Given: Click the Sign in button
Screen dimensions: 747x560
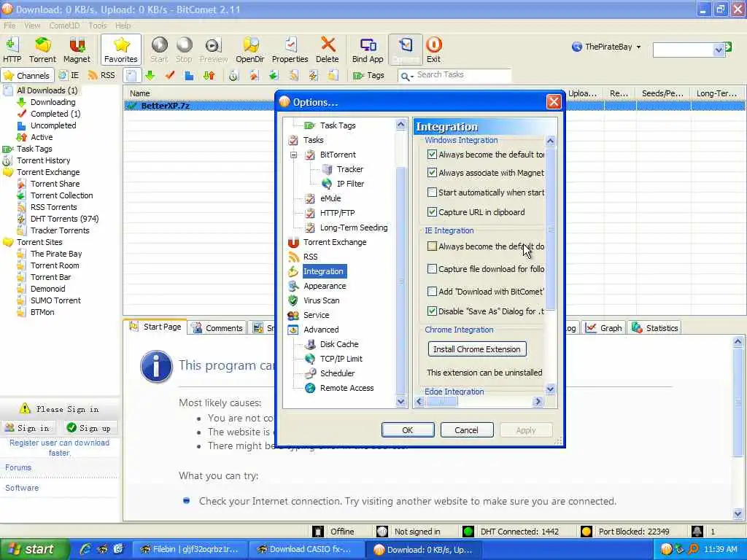Looking at the screenshot, I should tap(28, 428).
